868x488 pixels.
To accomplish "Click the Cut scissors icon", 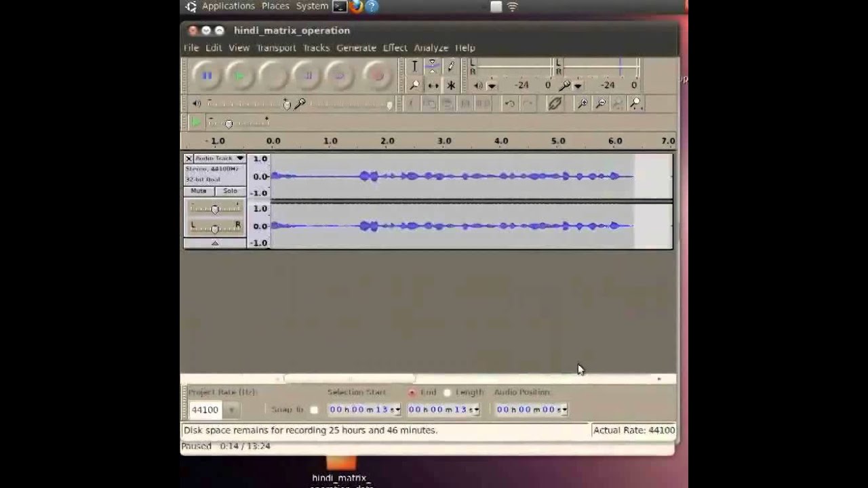I will [411, 104].
